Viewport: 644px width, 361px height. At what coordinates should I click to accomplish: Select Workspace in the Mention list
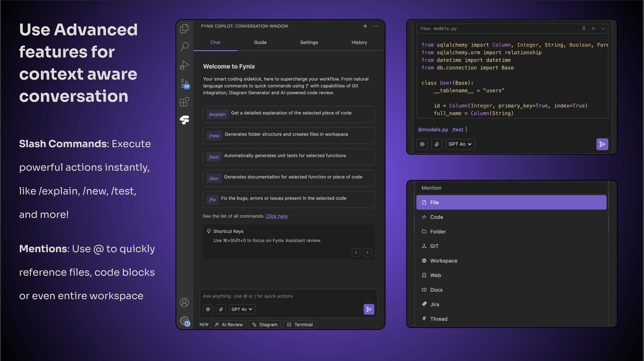[x=444, y=261]
